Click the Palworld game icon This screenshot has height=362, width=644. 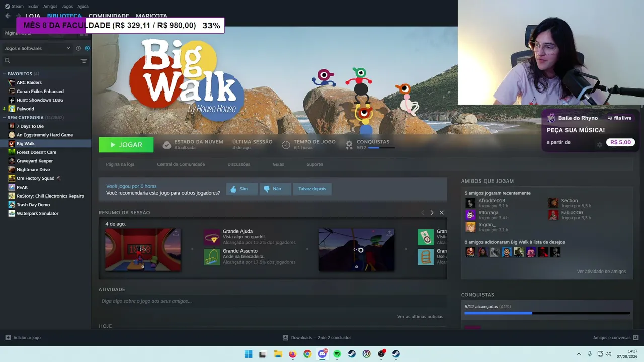12,109
